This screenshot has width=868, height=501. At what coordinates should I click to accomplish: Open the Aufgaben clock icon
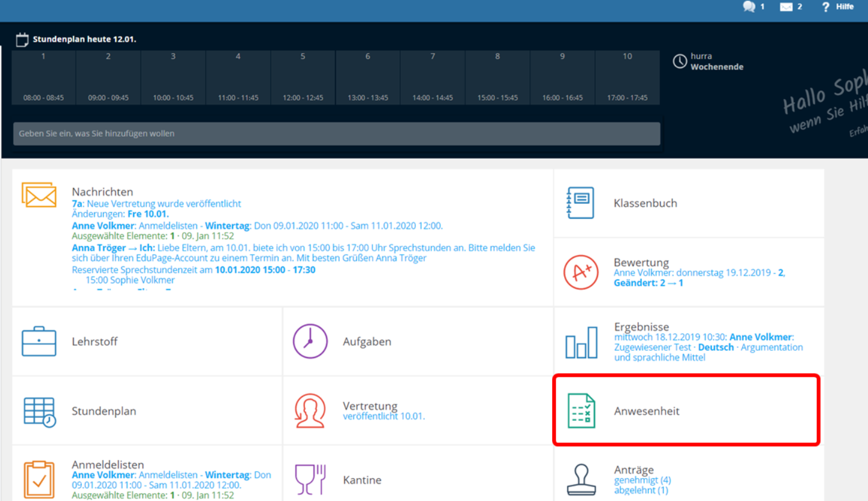(x=310, y=341)
